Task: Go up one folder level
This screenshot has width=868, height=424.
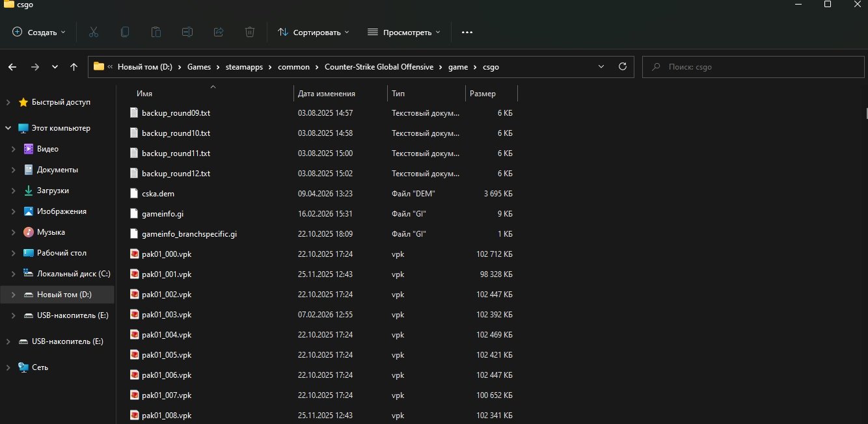Action: click(x=74, y=66)
